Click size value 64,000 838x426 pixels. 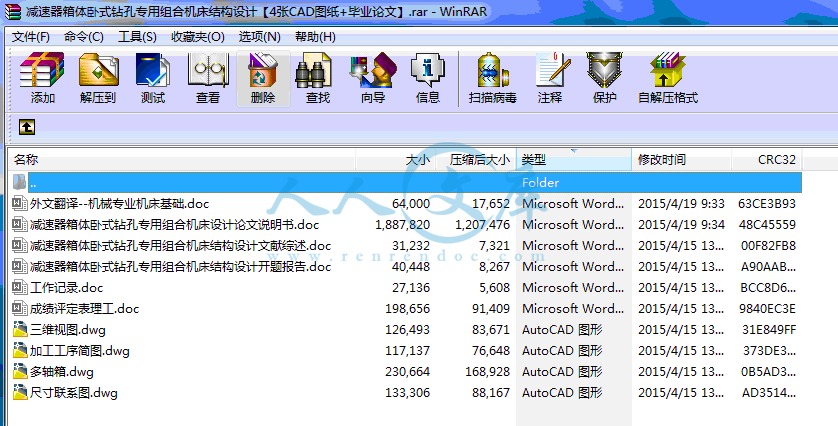410,204
